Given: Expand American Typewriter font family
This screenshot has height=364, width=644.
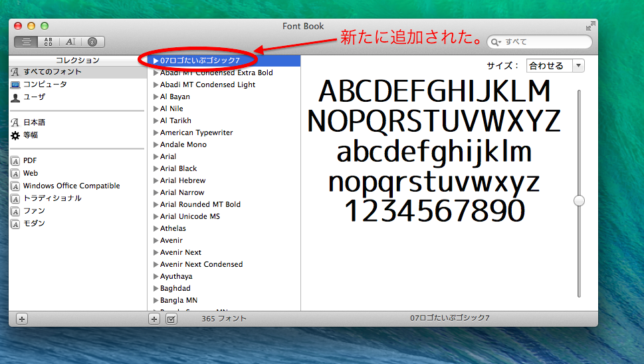Looking at the screenshot, I should (x=156, y=132).
